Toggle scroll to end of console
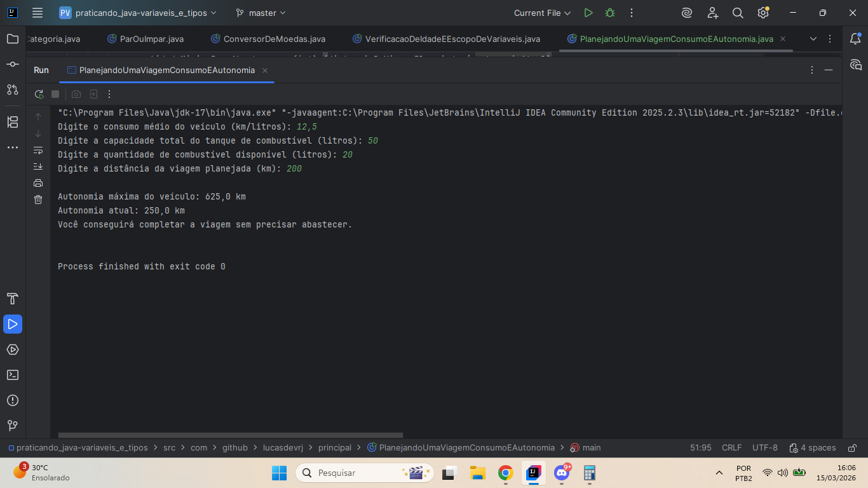The image size is (868, 488). (38, 166)
